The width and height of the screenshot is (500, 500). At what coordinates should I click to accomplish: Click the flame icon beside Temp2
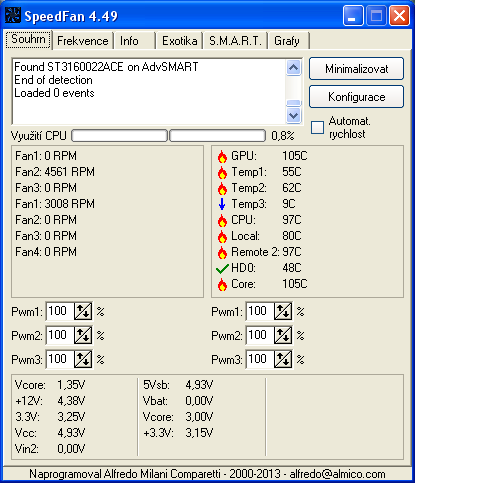pos(222,188)
